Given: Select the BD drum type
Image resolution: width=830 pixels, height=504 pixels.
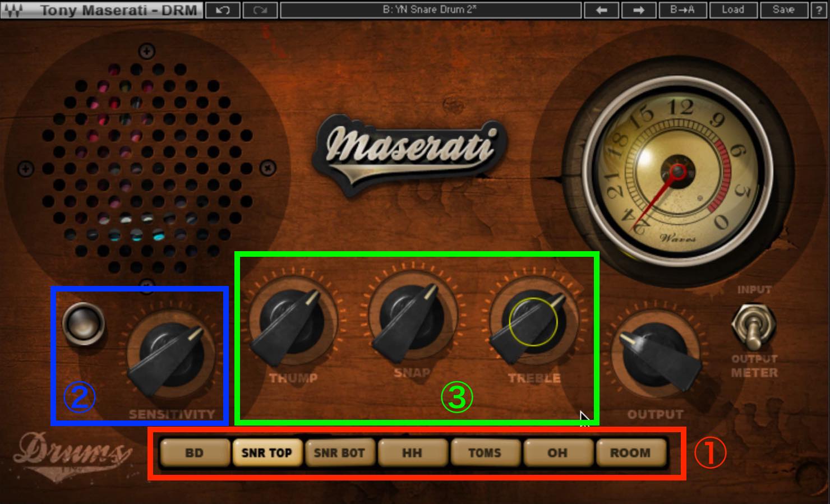Looking at the screenshot, I should click(195, 452).
